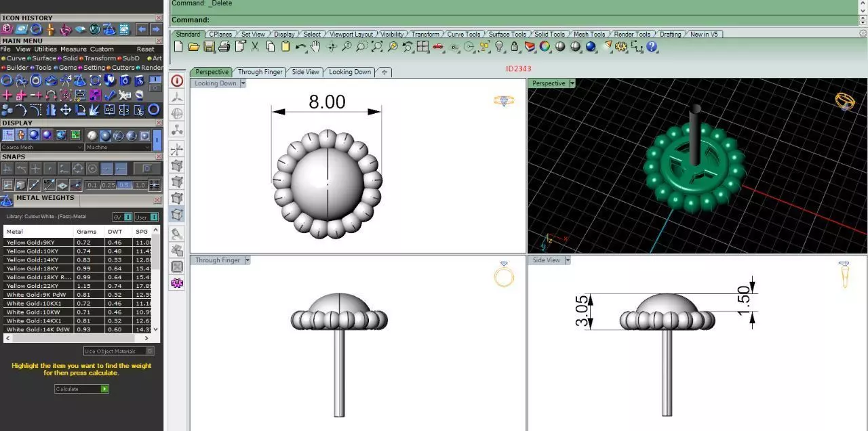868x431 pixels.
Task: Click the blue Help question mark icon
Action: pyautogui.click(x=652, y=47)
